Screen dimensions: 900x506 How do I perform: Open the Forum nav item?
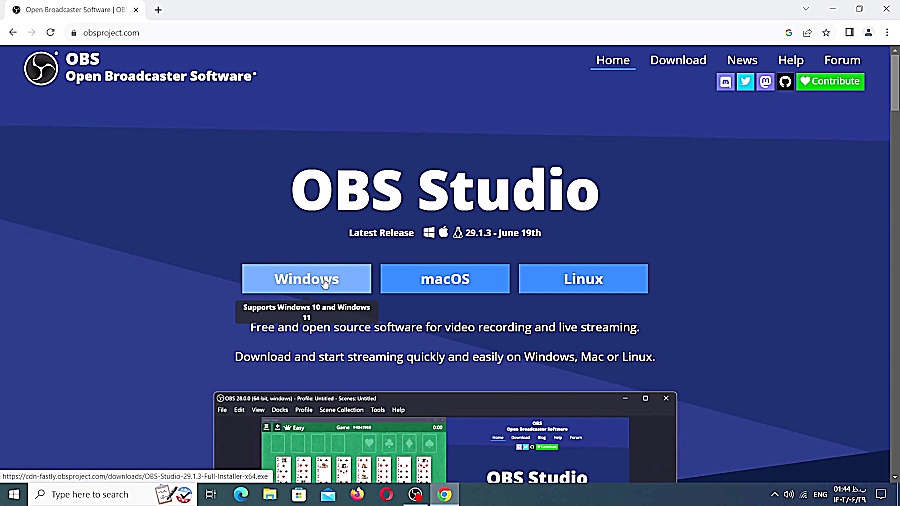click(842, 60)
